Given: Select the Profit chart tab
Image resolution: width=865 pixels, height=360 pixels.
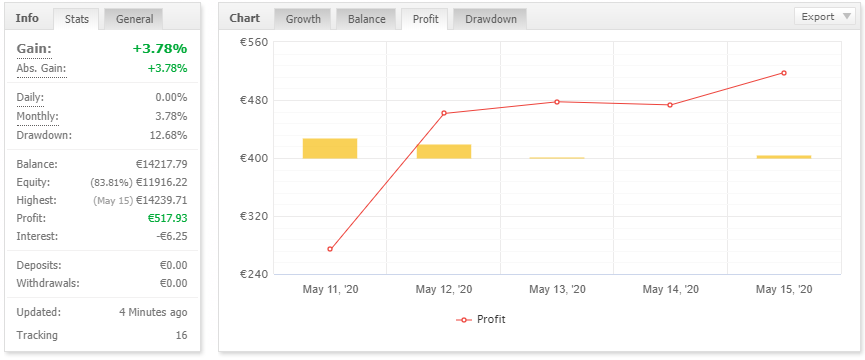Looking at the screenshot, I should 425,19.
